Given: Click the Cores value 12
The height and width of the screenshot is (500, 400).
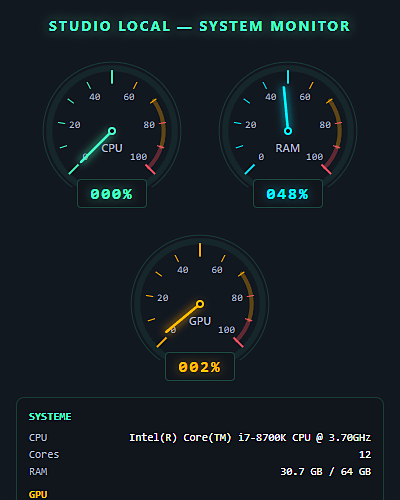Looking at the screenshot, I should click(x=365, y=455).
